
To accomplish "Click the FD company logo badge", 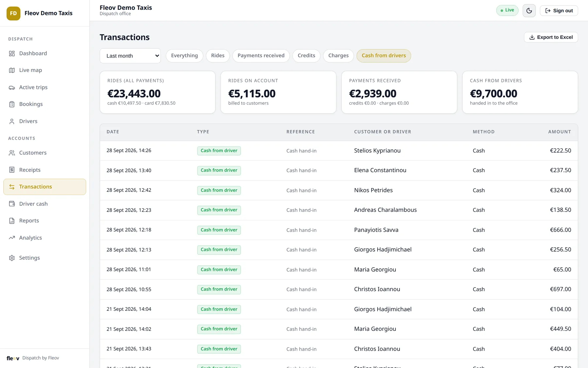I will (13, 13).
